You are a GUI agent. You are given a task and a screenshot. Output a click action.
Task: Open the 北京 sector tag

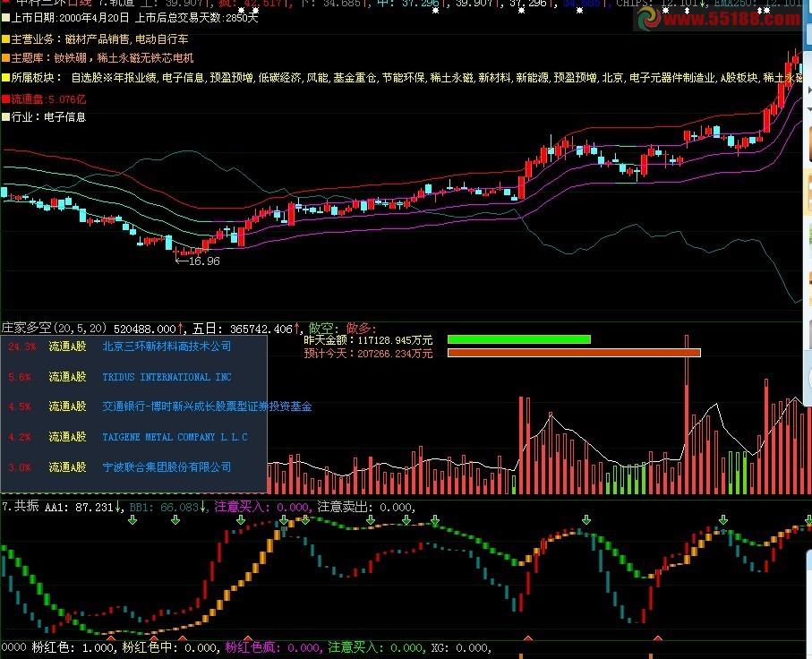point(612,78)
